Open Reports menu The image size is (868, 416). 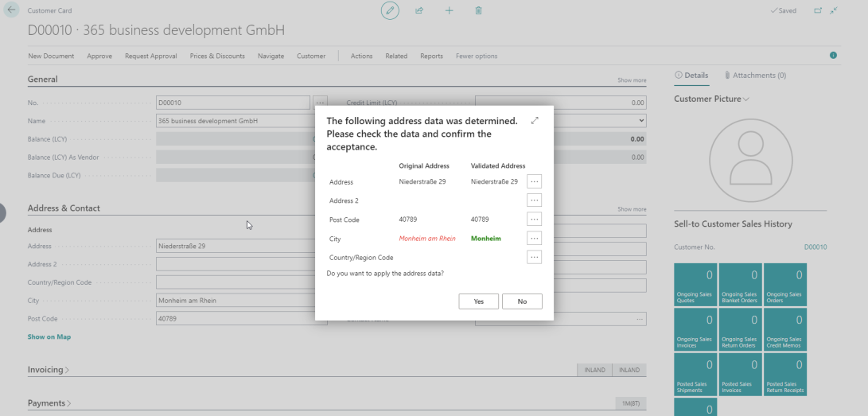point(431,56)
